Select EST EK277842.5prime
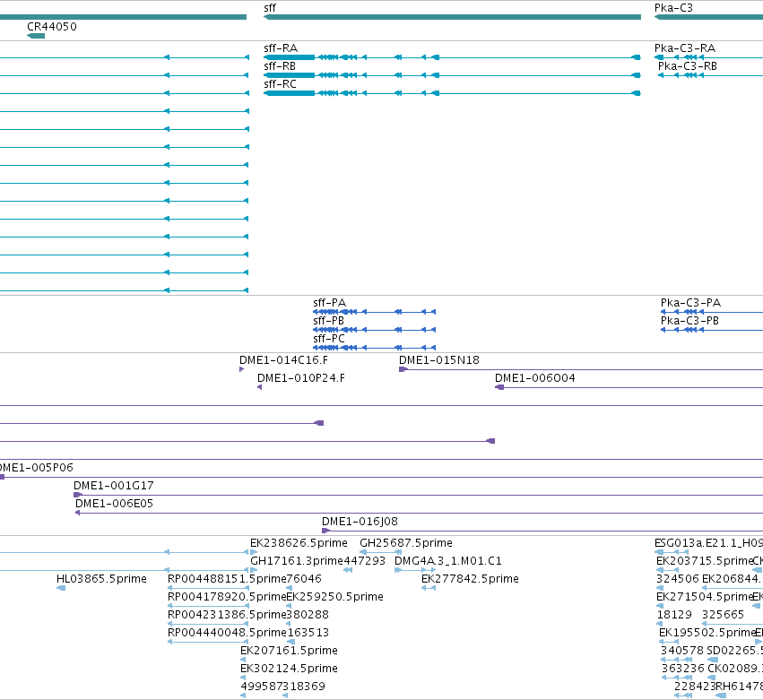This screenshot has height=700, width=763. point(470,579)
